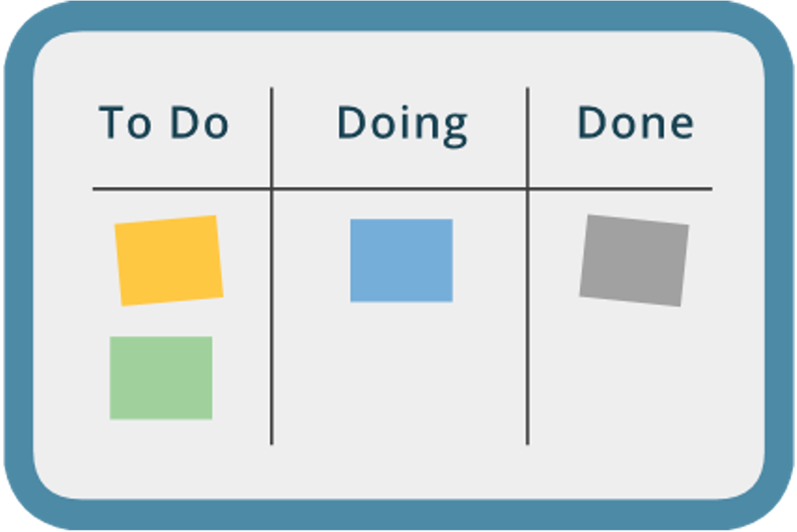Click where header line crosses first vertical divider
This screenshot has width=797, height=532.
[x=272, y=189]
